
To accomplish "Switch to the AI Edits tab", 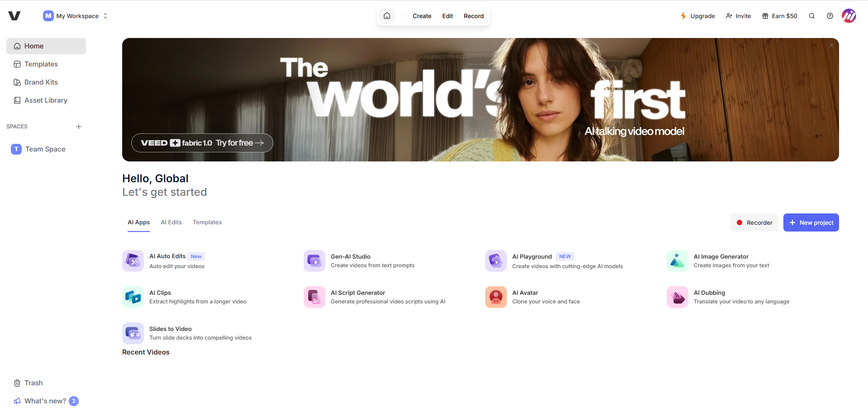I will (171, 222).
